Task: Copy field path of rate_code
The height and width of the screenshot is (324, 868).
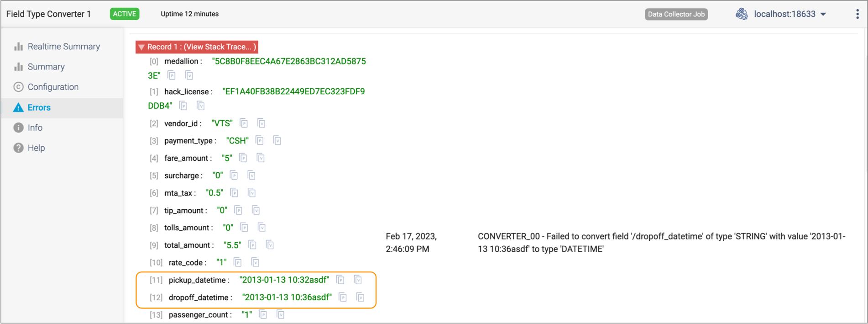Action: (238, 263)
